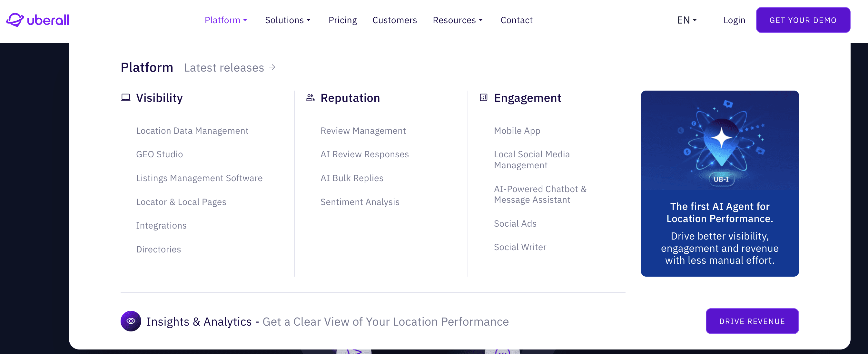Image resolution: width=868 pixels, height=354 pixels.
Task: Click the purple eye icon for Insights
Action: [x=131, y=321]
